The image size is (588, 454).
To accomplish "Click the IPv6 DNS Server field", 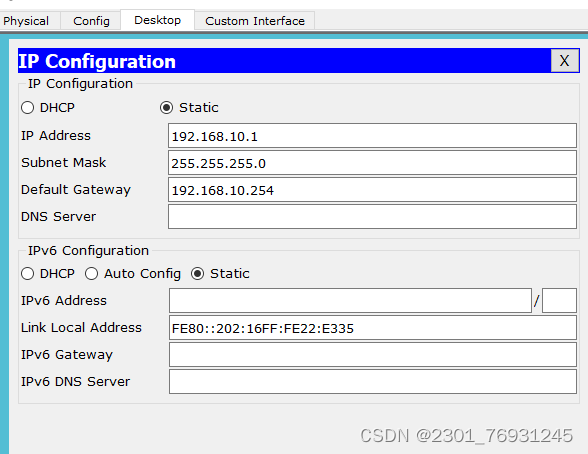I will [373, 382].
